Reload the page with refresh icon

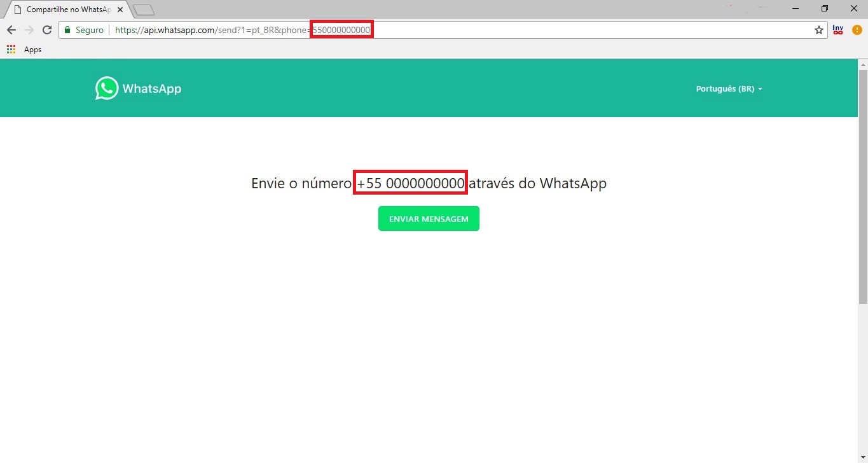pyautogui.click(x=46, y=30)
